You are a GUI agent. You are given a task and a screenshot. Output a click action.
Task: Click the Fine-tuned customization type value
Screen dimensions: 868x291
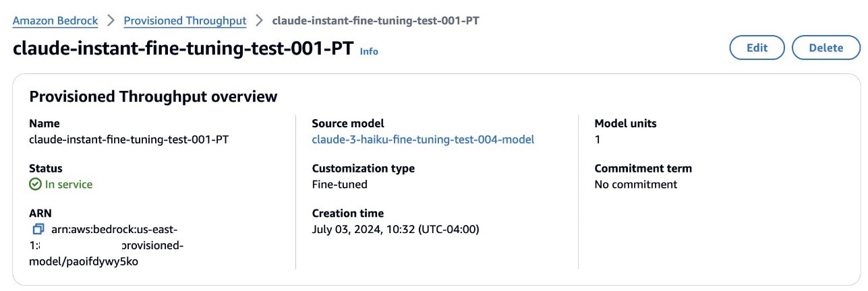(x=339, y=185)
